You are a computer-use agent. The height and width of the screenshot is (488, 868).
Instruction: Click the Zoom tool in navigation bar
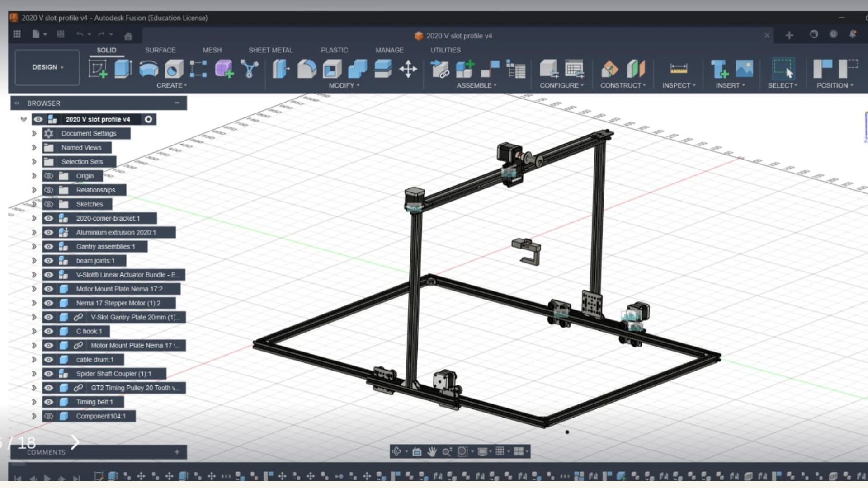(x=447, y=451)
